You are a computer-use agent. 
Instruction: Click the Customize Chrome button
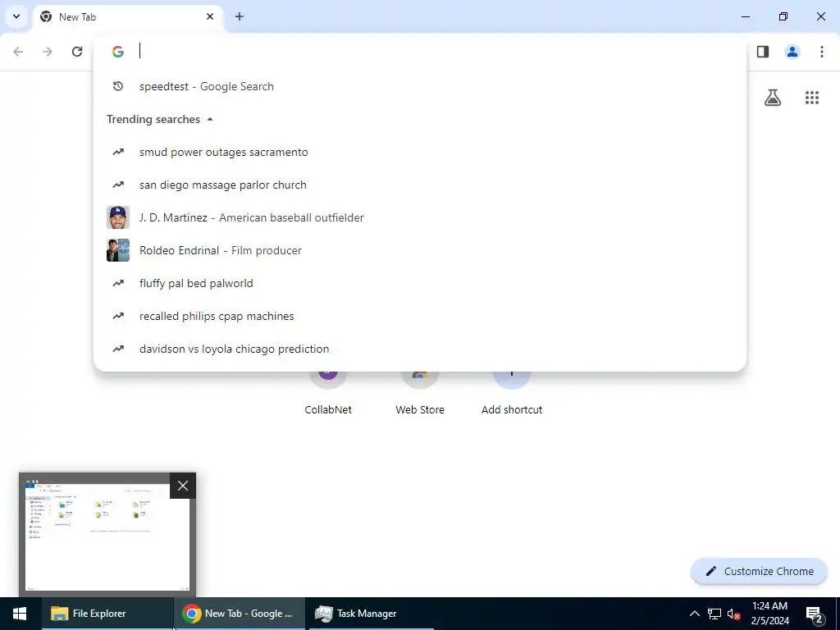[759, 571]
